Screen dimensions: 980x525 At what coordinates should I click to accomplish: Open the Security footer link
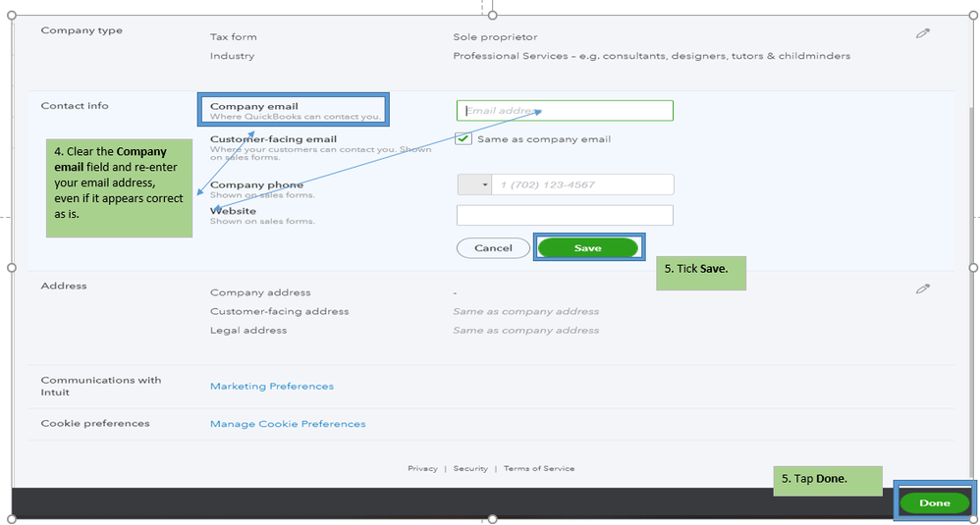tap(470, 468)
